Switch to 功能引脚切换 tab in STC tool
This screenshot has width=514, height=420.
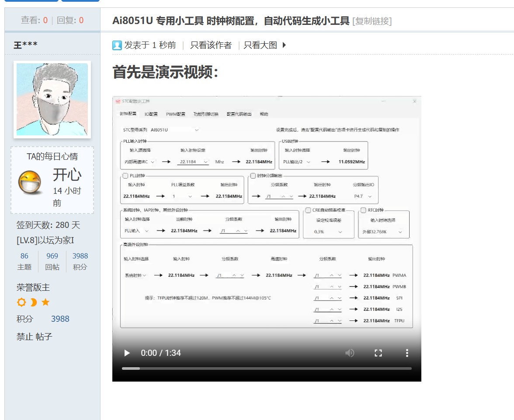click(x=206, y=114)
